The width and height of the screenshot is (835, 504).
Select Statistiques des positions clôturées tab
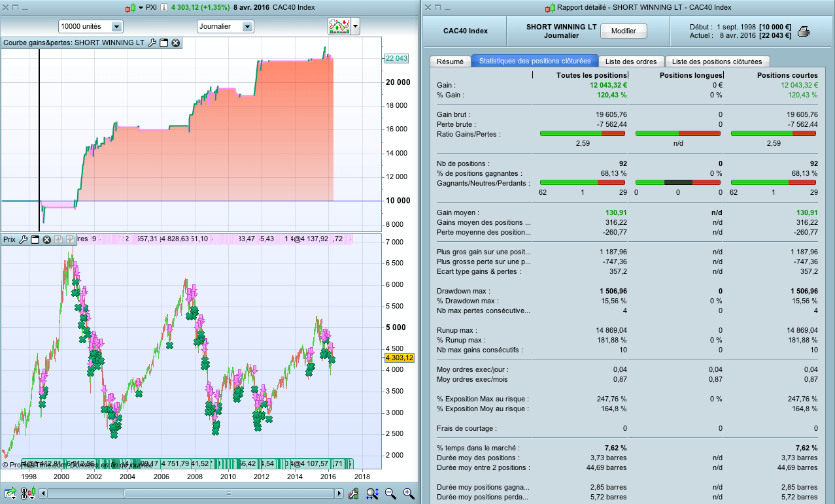tap(535, 61)
